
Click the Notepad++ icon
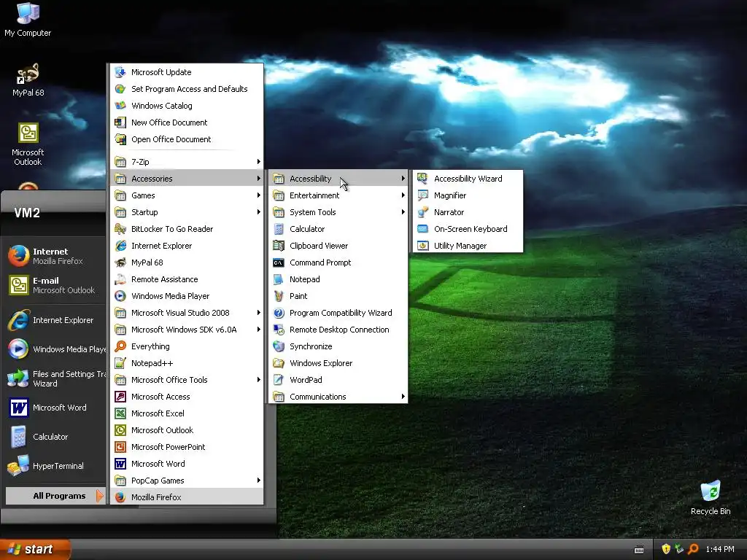click(x=120, y=363)
